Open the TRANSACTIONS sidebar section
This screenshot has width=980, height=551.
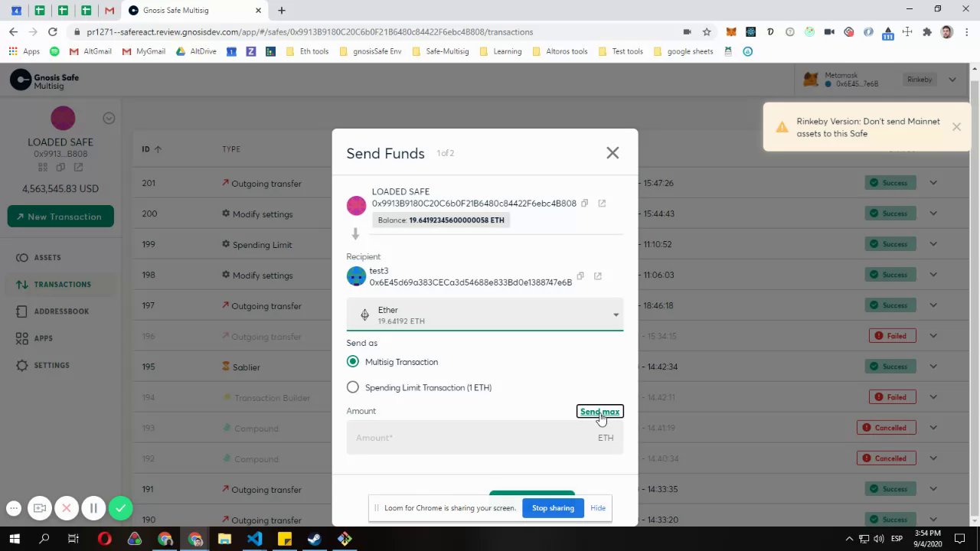click(x=63, y=285)
